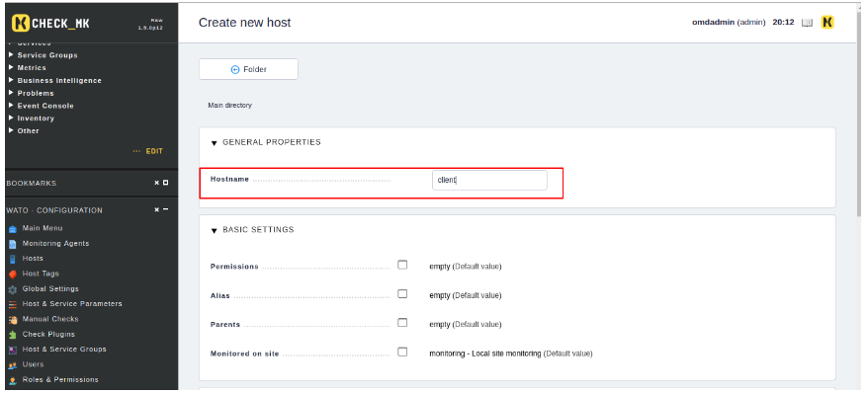Click the Users icon
The width and height of the screenshot is (868, 394).
13,365
